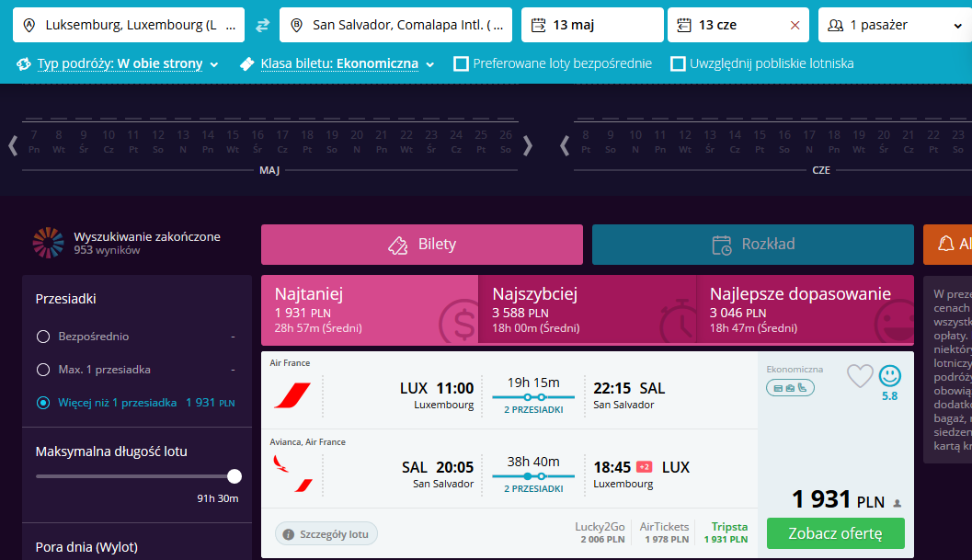Enable Preferowane loty bezpośrednie checkbox
972x560 pixels.
click(x=462, y=63)
